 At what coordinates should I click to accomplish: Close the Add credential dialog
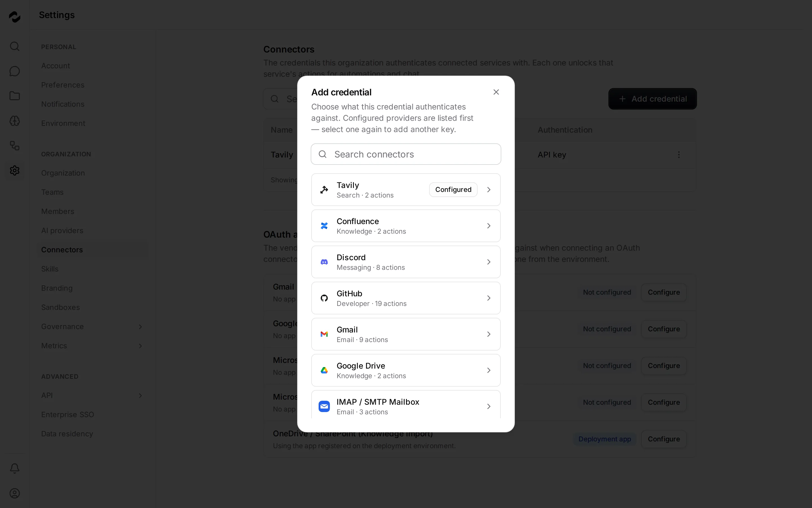point(496,92)
